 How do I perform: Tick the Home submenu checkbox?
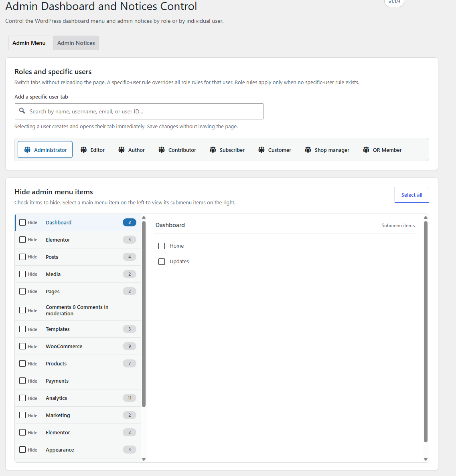(162, 246)
